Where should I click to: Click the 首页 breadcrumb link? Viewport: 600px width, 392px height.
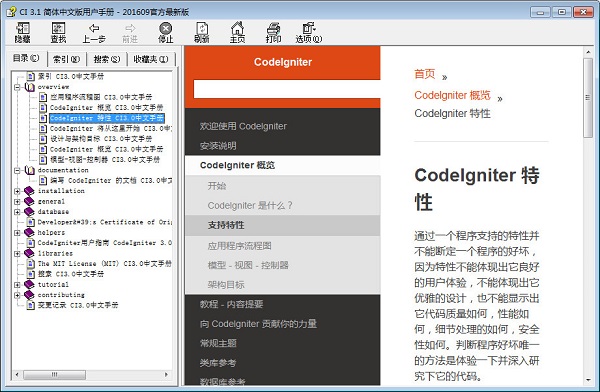click(425, 74)
